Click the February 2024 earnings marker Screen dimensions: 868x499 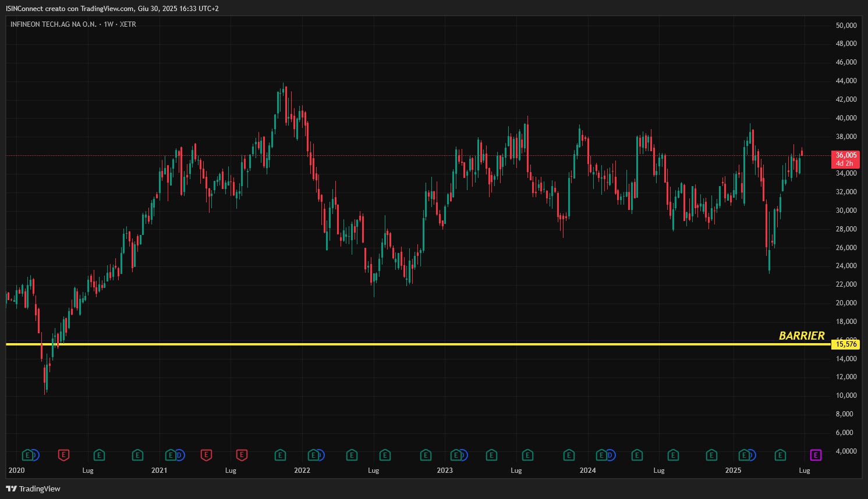(x=602, y=455)
